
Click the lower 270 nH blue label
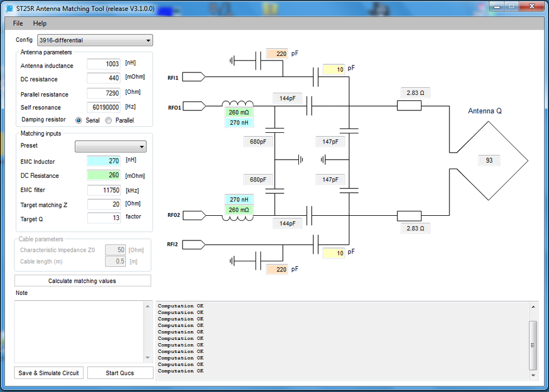[x=239, y=200]
